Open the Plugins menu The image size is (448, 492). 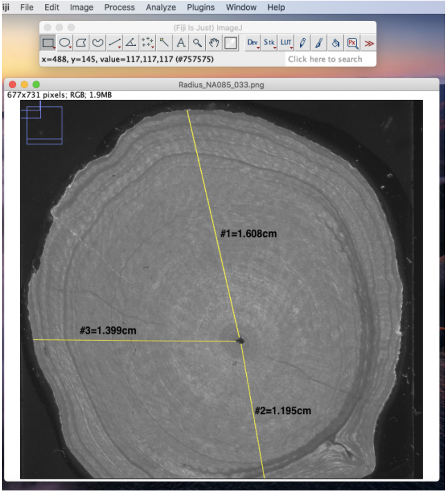[x=201, y=7]
